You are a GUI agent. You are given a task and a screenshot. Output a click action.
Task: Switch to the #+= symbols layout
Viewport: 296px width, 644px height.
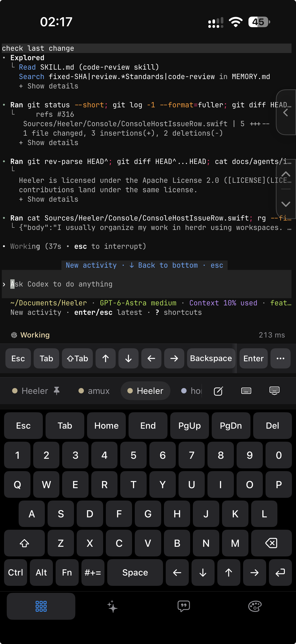pyautogui.click(x=93, y=572)
